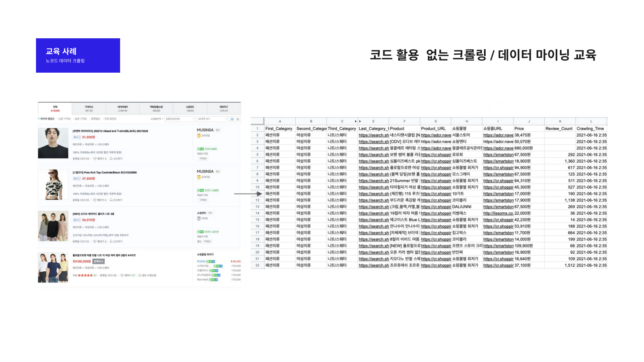Click three-women knit sweaters thumbnail
This screenshot has width=644, height=362.
tap(53, 226)
